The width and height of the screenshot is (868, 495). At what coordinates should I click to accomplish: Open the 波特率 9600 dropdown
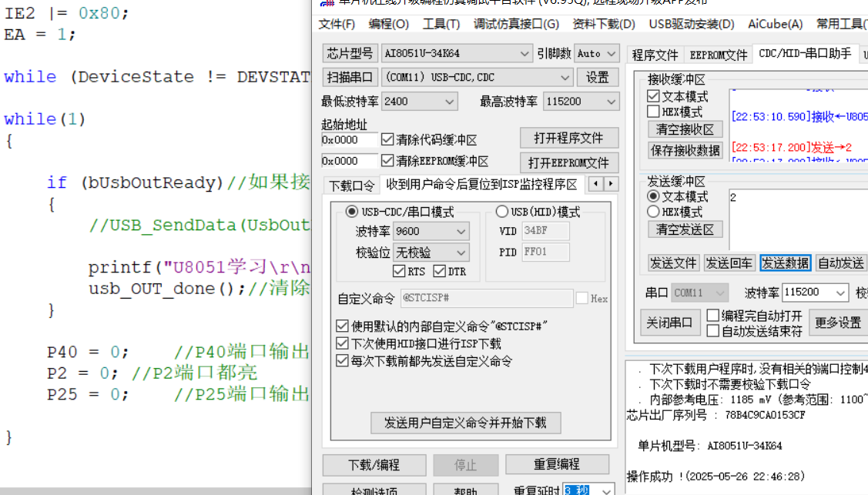(x=431, y=231)
